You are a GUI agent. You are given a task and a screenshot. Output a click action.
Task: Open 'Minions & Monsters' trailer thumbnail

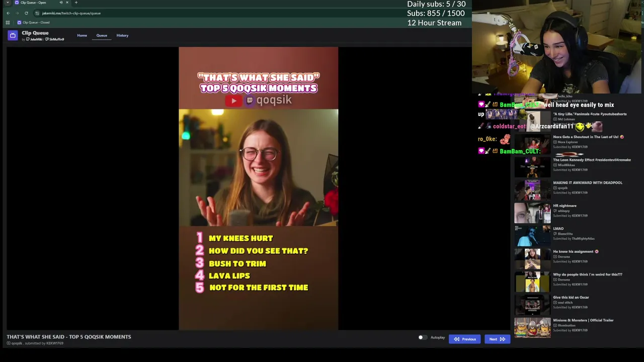pos(532,327)
